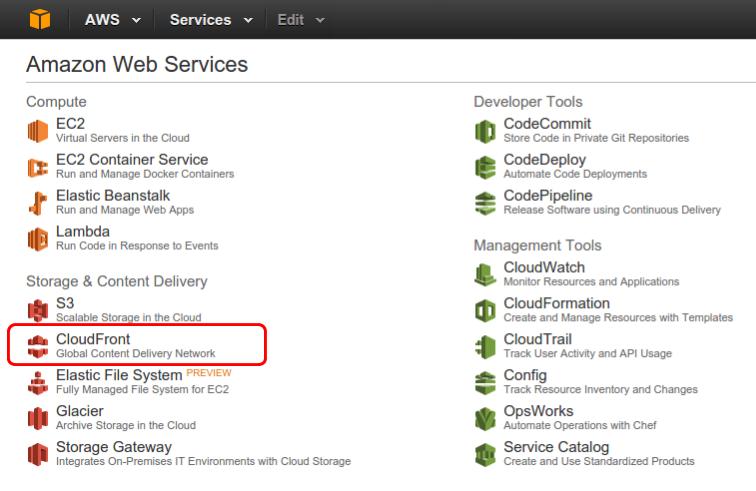The width and height of the screenshot is (756, 491).
Task: Click the Elastic Beanstalk icon
Action: click(x=38, y=203)
